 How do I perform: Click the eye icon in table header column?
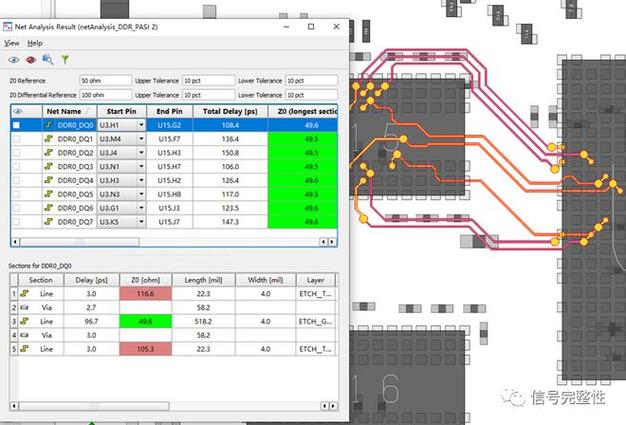[x=18, y=111]
